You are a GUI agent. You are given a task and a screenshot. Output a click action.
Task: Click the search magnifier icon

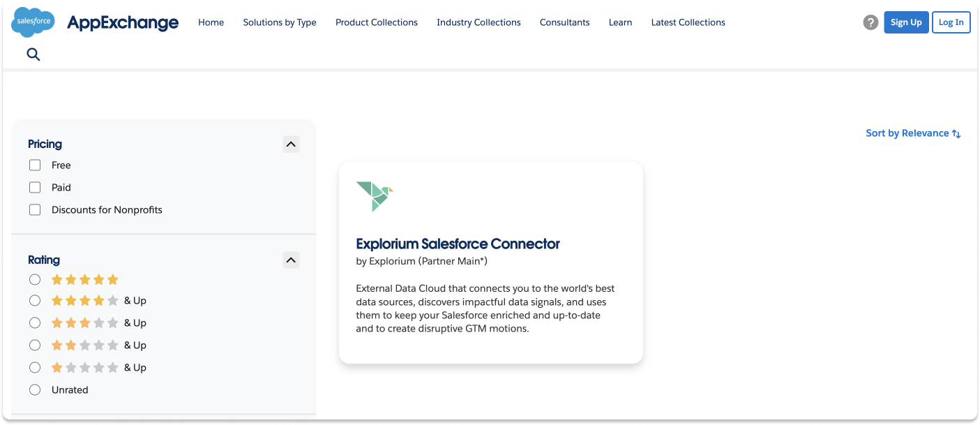click(x=33, y=54)
